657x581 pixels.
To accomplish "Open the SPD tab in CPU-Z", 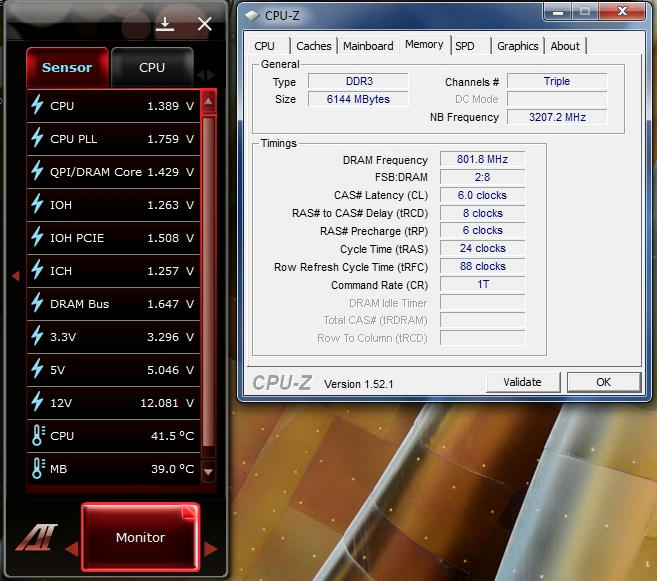I will 465,46.
